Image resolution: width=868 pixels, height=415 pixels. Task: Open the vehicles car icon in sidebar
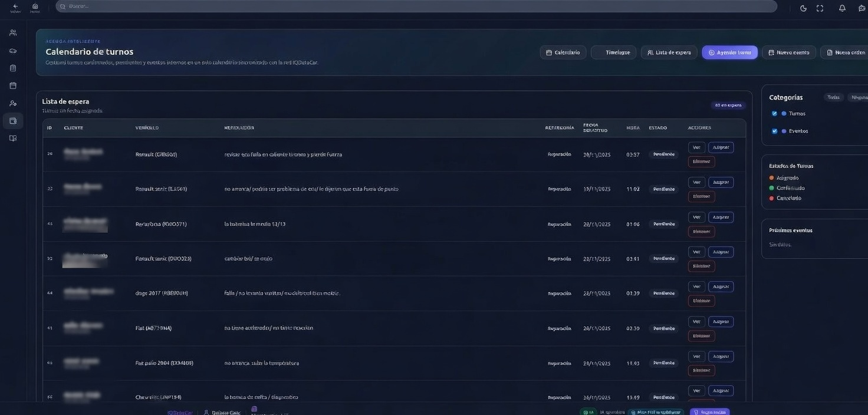pyautogui.click(x=13, y=51)
